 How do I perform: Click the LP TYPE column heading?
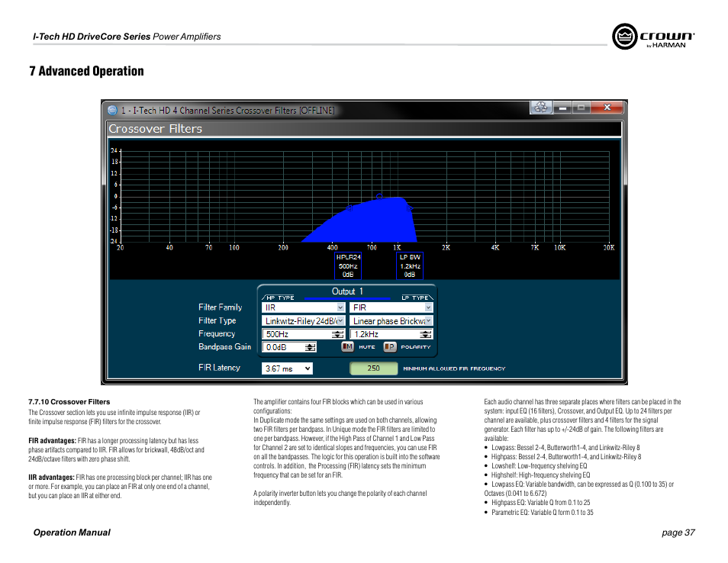pyautogui.click(x=414, y=298)
